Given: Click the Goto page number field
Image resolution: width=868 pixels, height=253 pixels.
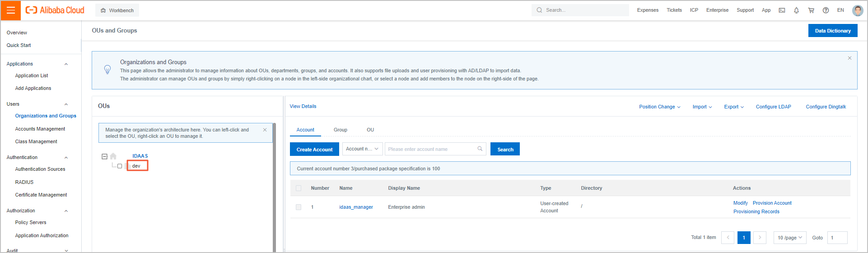Looking at the screenshot, I should [x=837, y=238].
